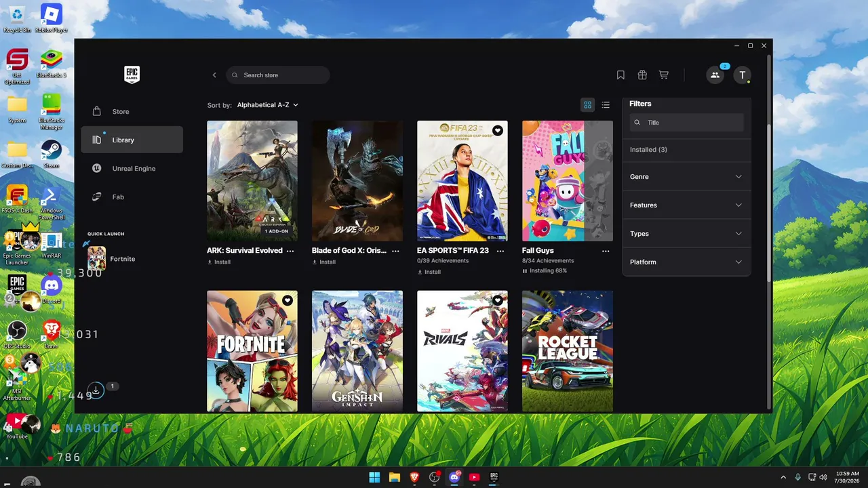Switch library to list view
This screenshot has height=488, width=868.
[606, 105]
